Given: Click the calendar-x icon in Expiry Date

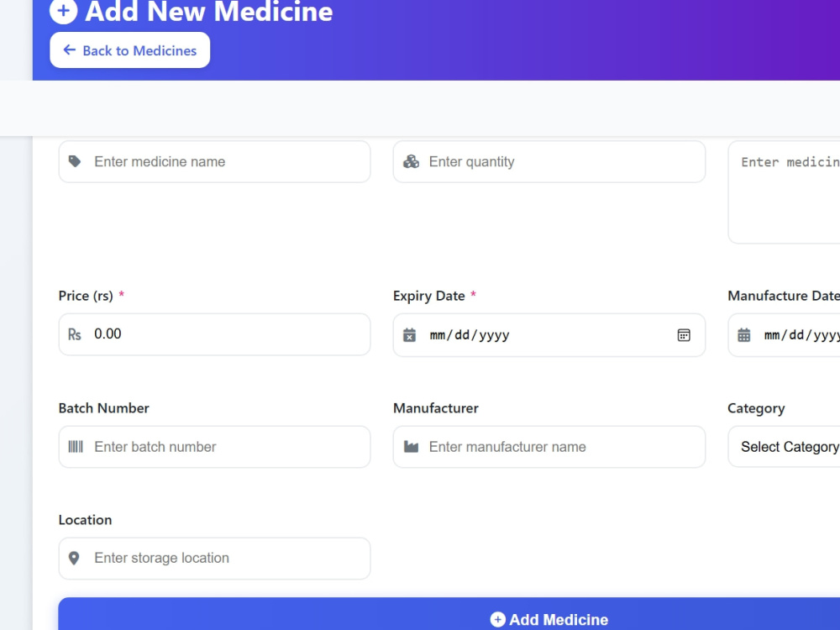Looking at the screenshot, I should (409, 335).
